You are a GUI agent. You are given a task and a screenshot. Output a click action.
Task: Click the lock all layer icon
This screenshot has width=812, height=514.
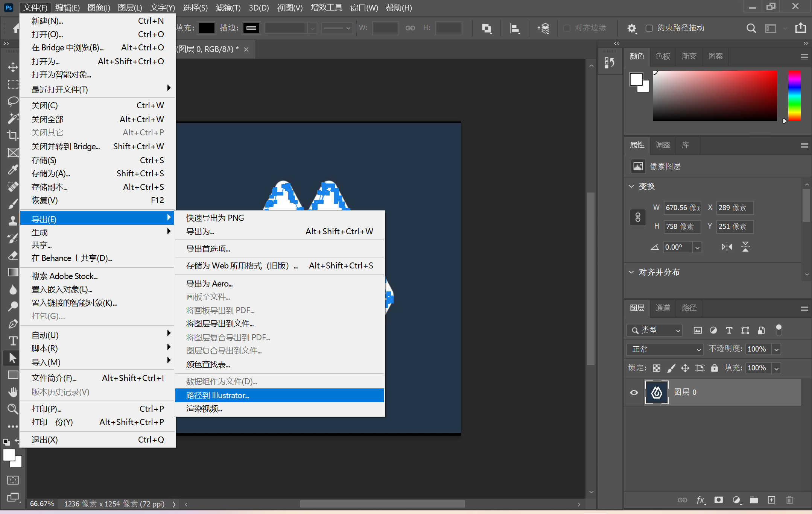point(715,368)
